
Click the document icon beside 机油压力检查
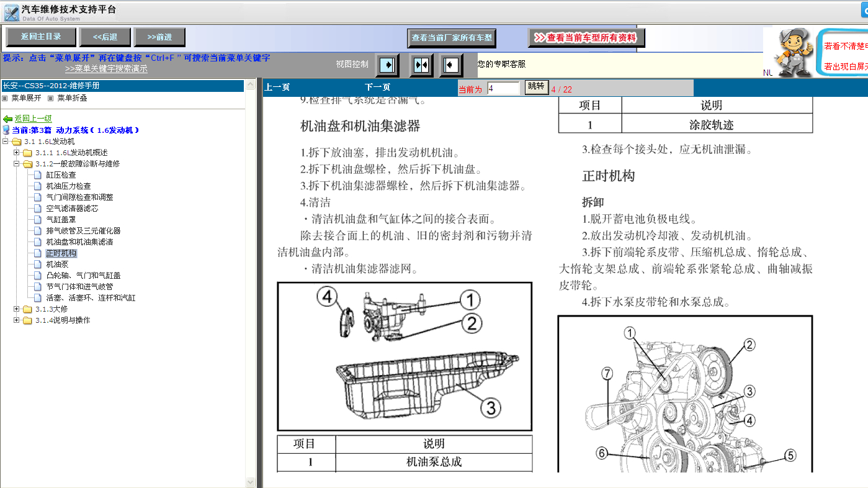[38, 186]
